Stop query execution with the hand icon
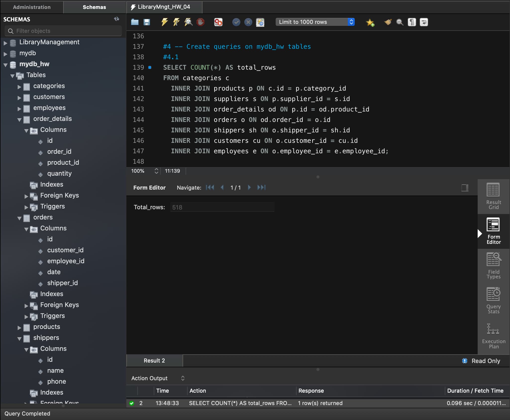The height and width of the screenshot is (420, 510). pos(200,22)
